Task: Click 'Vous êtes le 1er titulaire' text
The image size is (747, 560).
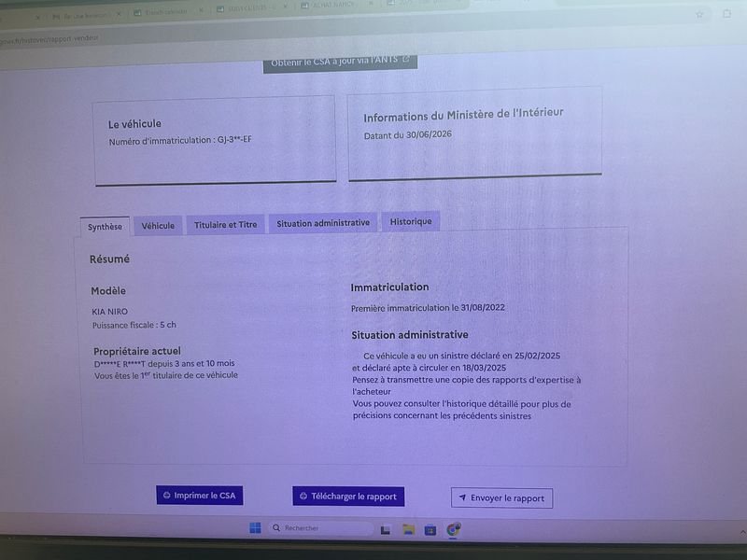Action: pyautogui.click(x=166, y=375)
